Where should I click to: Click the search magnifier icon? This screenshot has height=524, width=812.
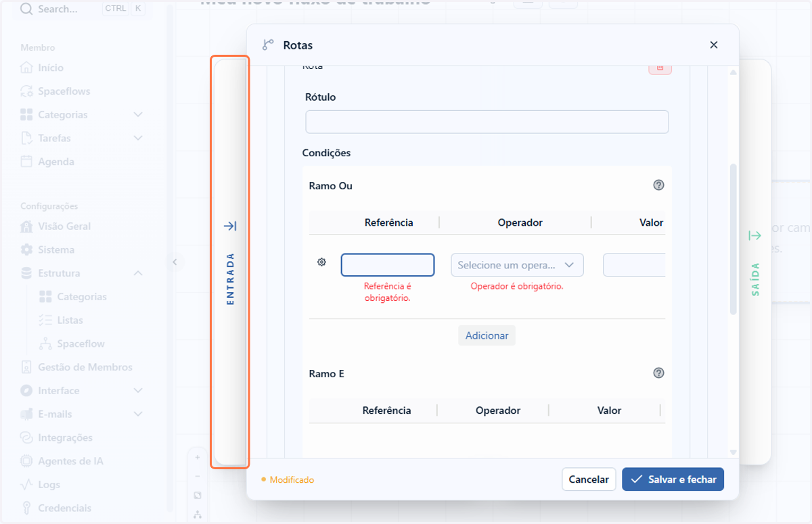pyautogui.click(x=26, y=9)
